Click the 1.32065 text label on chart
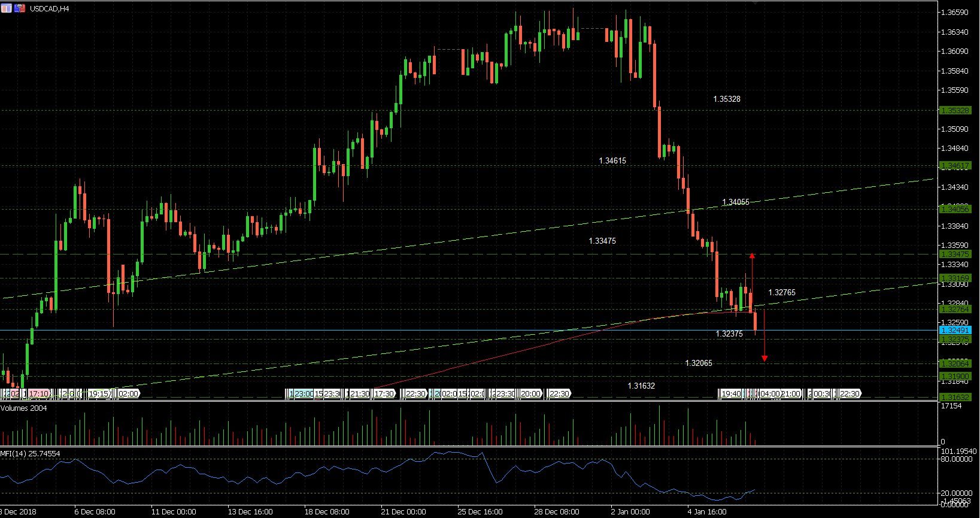Viewport: 980px width, 518px height. click(x=699, y=363)
